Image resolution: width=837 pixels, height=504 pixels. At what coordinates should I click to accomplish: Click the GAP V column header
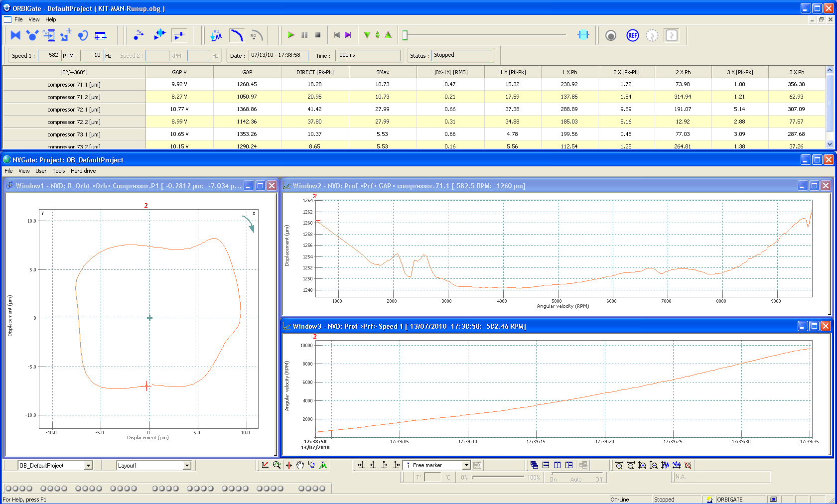(179, 72)
